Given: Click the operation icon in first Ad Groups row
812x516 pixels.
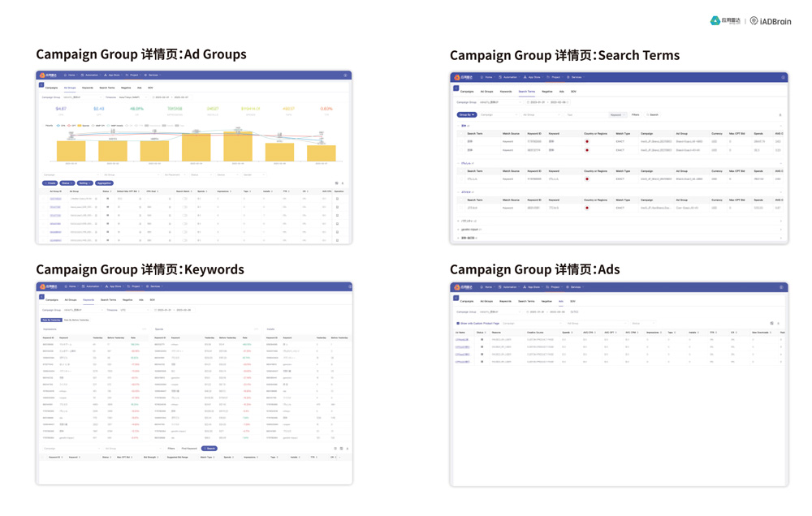Looking at the screenshot, I should 337,199.
